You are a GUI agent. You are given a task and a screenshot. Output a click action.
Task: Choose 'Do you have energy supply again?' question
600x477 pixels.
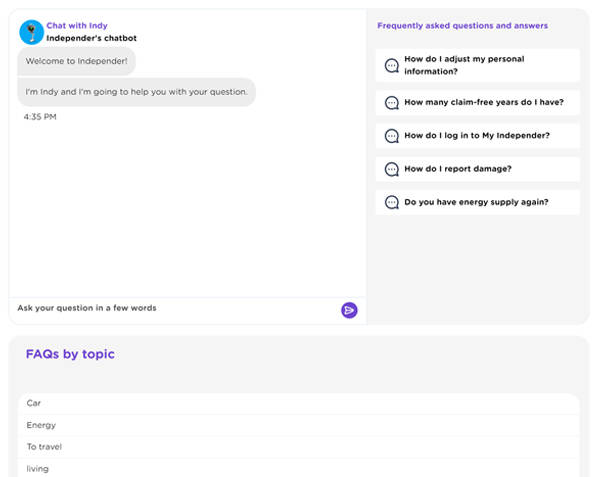476,202
